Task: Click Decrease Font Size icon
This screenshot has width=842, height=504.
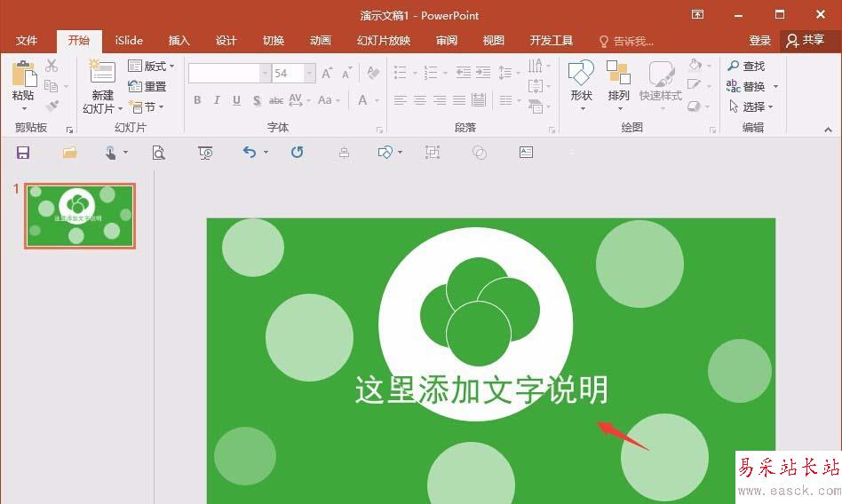Action: (347, 73)
